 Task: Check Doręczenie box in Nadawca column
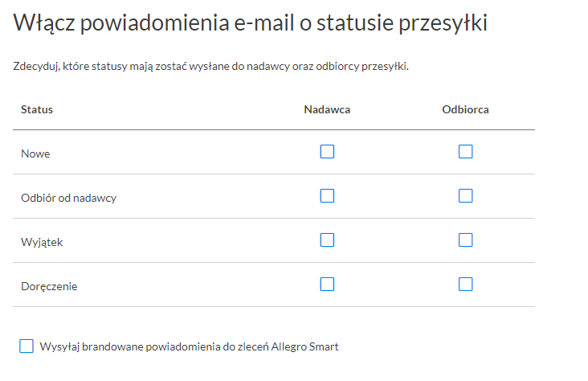pyautogui.click(x=327, y=284)
